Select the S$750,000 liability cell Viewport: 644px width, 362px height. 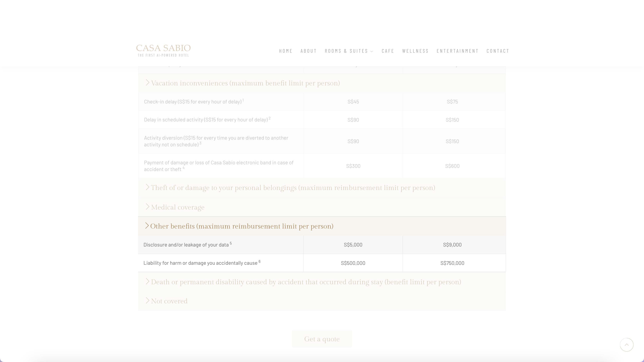coord(452,263)
